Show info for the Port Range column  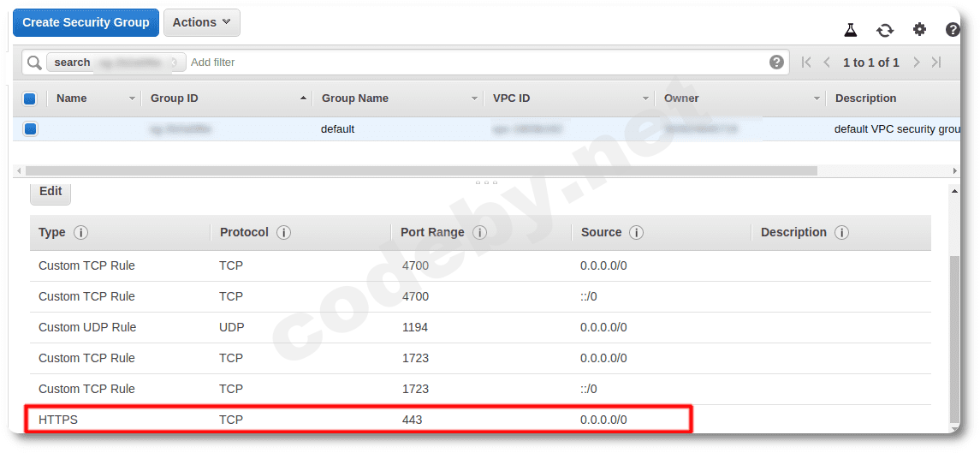click(479, 233)
